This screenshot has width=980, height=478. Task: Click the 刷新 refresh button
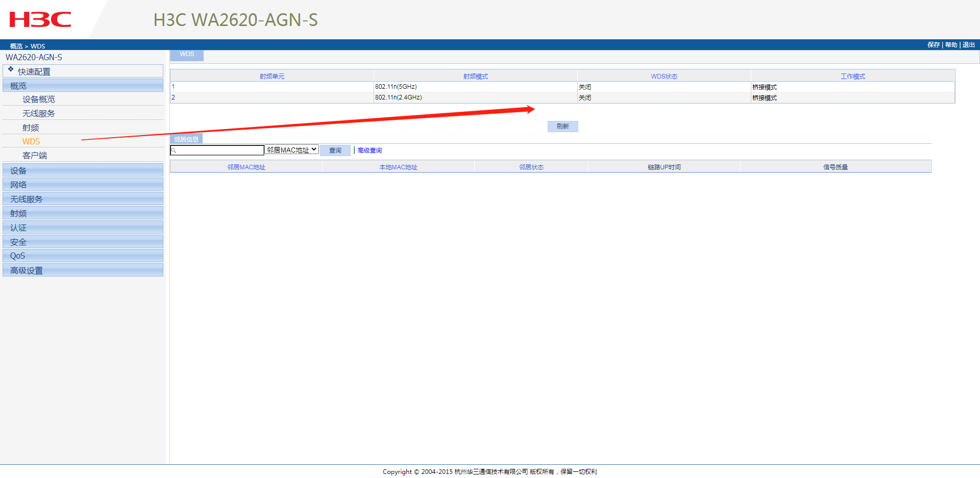pos(563,127)
